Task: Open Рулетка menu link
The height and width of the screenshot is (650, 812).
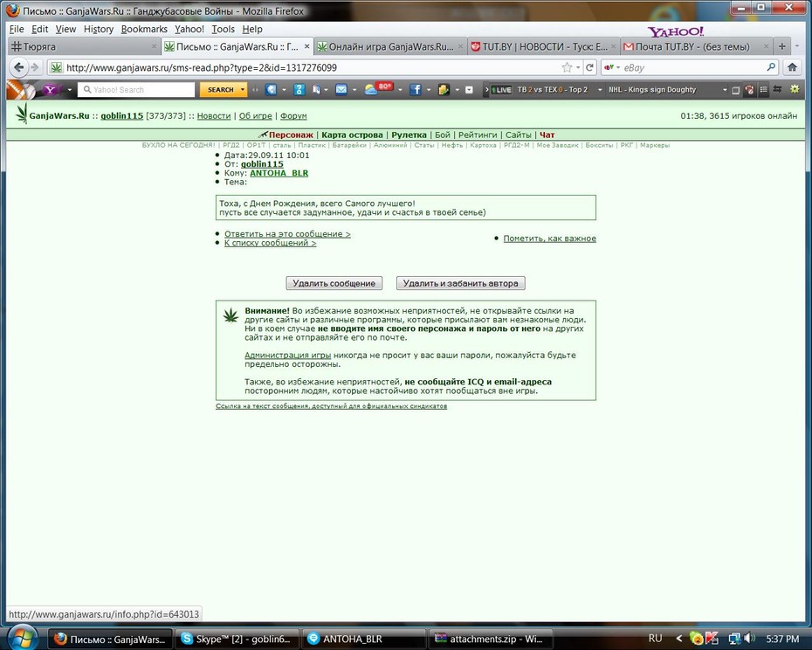Action: click(409, 135)
